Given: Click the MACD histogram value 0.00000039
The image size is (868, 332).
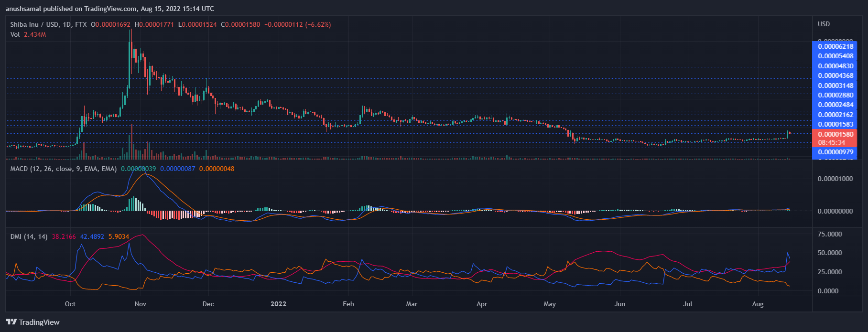Looking at the screenshot, I should 139,169.
